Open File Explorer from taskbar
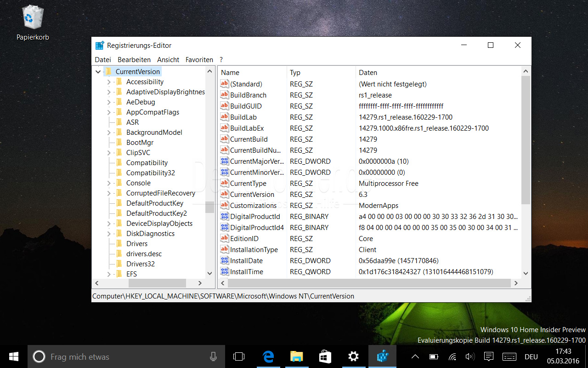The height and width of the screenshot is (368, 588). [297, 356]
